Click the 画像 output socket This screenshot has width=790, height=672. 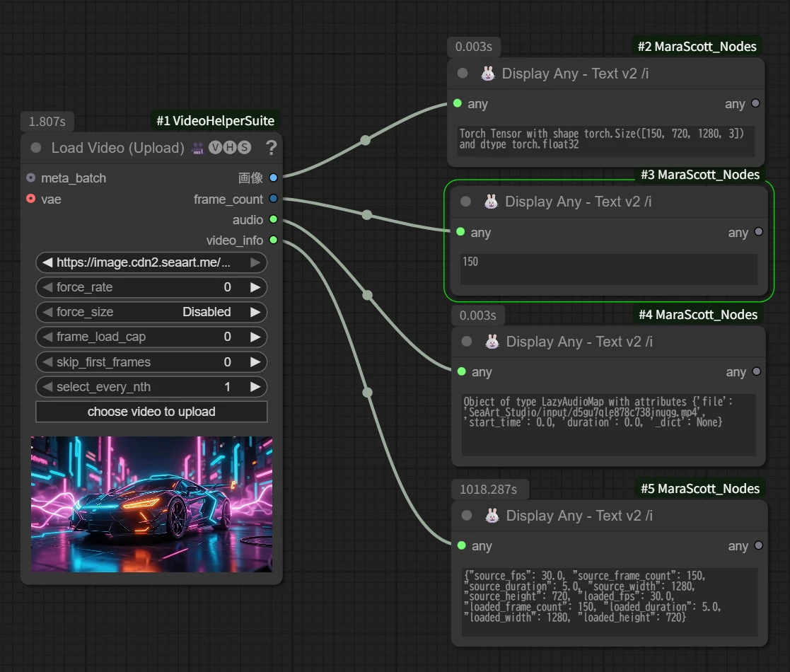[274, 178]
